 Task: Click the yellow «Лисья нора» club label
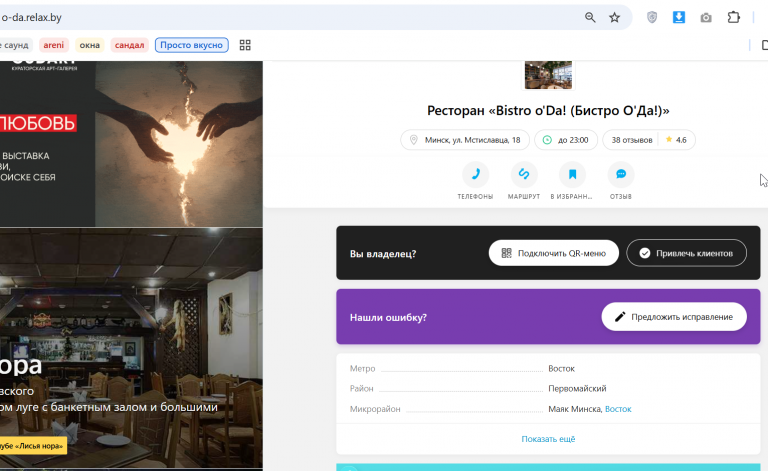[x=33, y=446]
